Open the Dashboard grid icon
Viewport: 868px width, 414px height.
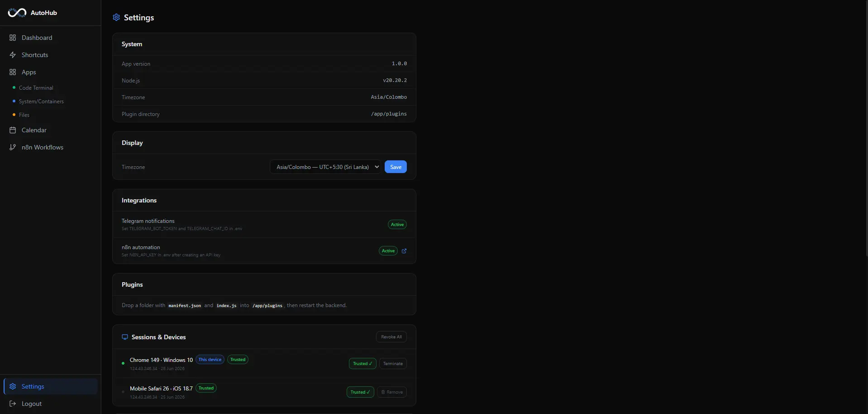13,38
